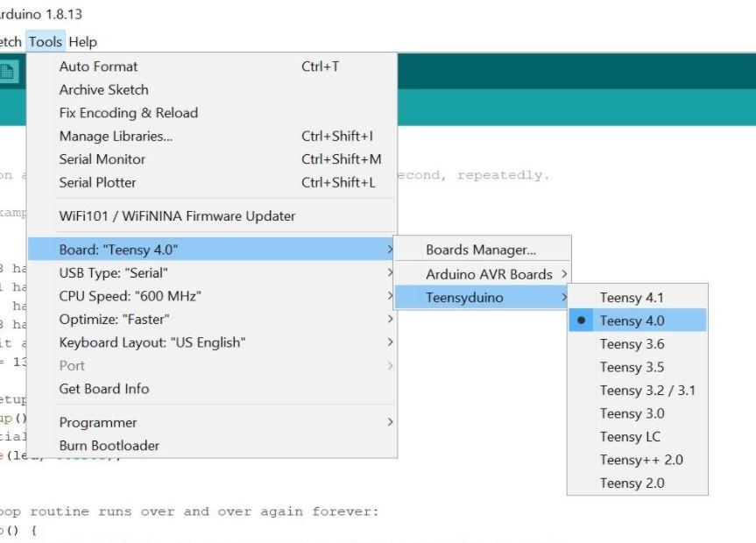Click the code comment ending in "repeatedly."
Screen dimensions: 756x543
[x=472, y=175]
